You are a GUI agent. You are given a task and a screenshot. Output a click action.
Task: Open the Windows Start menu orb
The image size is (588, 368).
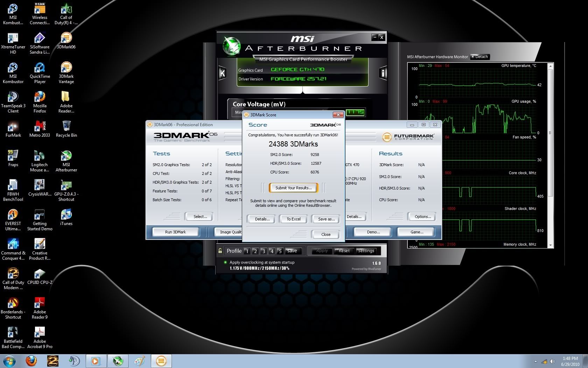(x=9, y=361)
